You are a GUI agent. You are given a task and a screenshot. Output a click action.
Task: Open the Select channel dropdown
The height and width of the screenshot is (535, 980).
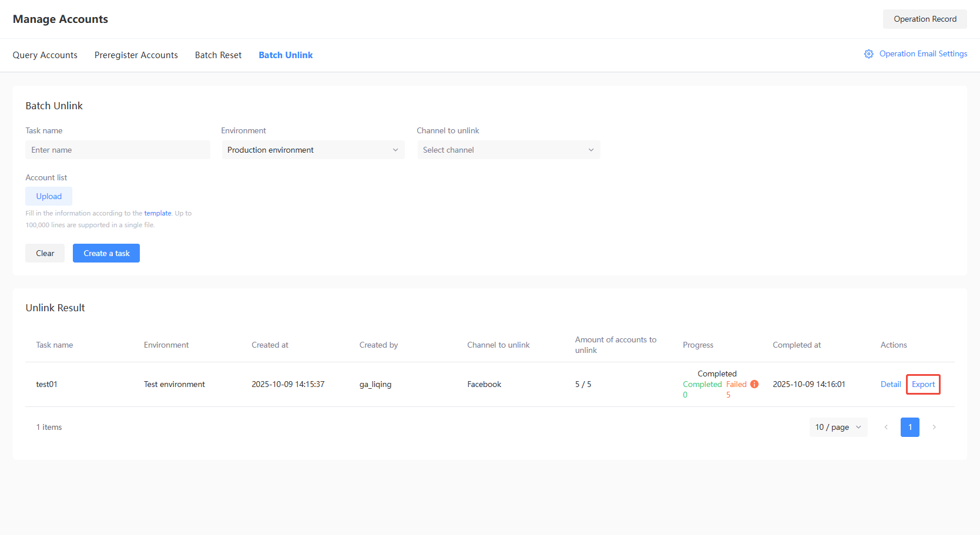point(508,150)
